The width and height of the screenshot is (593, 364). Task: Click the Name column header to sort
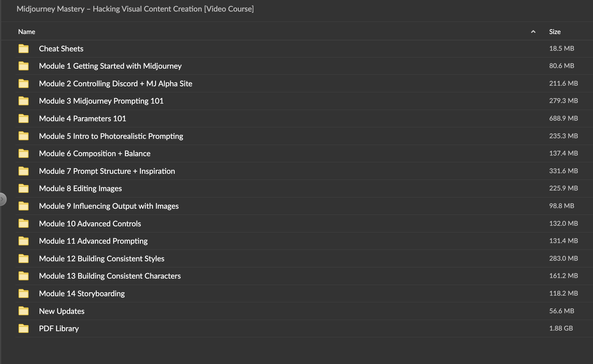(x=26, y=31)
